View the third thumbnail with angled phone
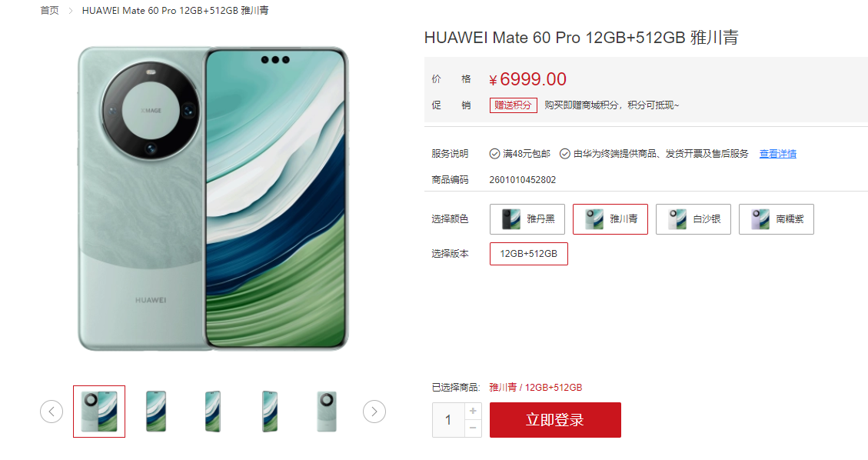This screenshot has height=460, width=868. [x=212, y=412]
